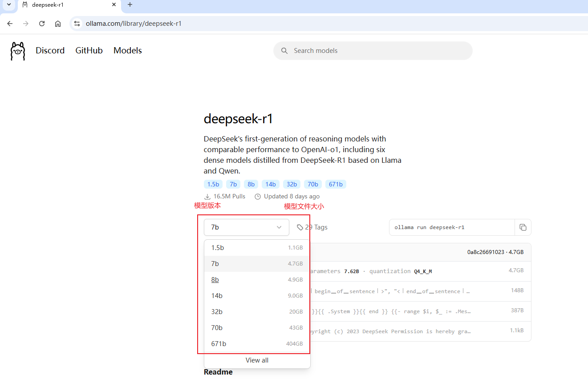This screenshot has width=588, height=383.
Task: Navigate to the Models page
Action: tap(127, 51)
